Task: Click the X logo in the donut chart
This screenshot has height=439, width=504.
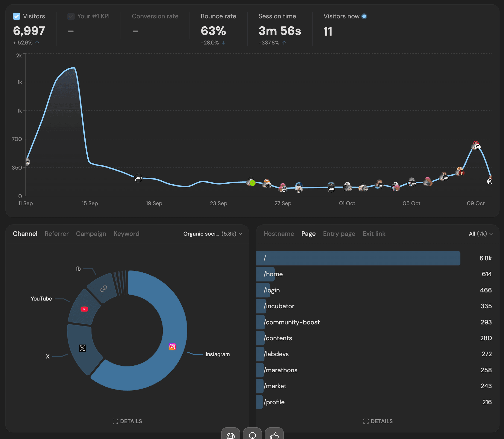Action: [82, 348]
